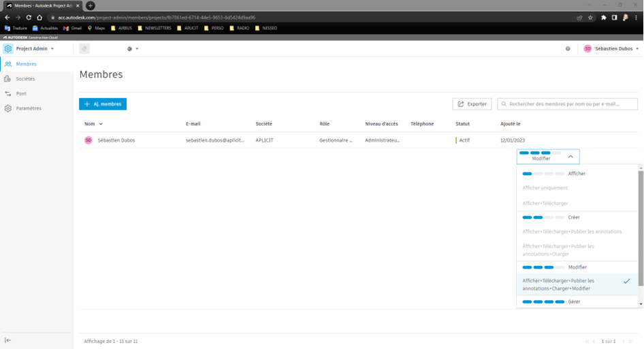The height and width of the screenshot is (349, 644).
Task: Expand the Project Admin module switcher
Action: (x=35, y=48)
